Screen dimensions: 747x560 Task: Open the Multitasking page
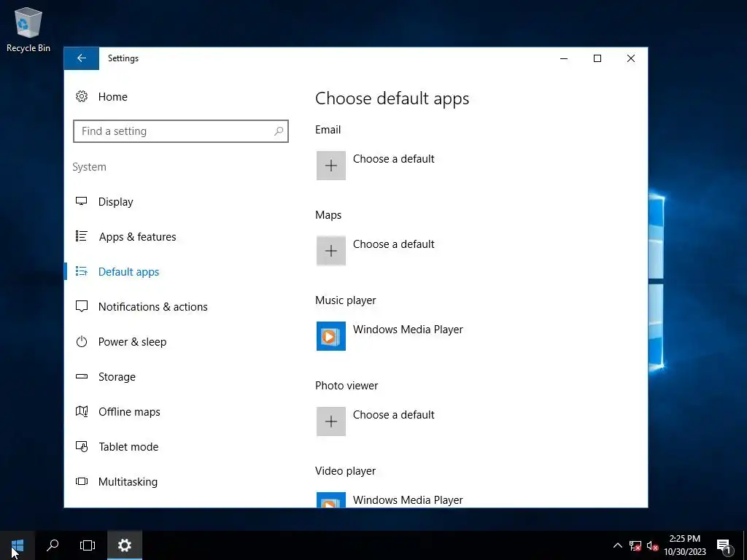(128, 481)
